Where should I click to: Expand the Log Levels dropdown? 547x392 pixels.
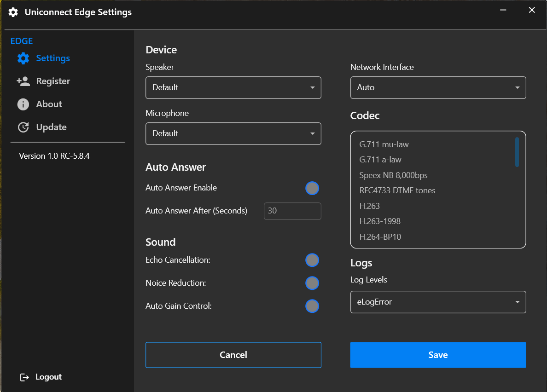click(438, 302)
